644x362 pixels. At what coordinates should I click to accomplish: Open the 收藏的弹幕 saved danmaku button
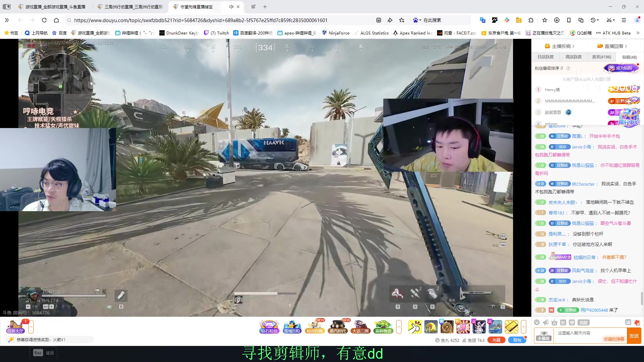point(614,339)
